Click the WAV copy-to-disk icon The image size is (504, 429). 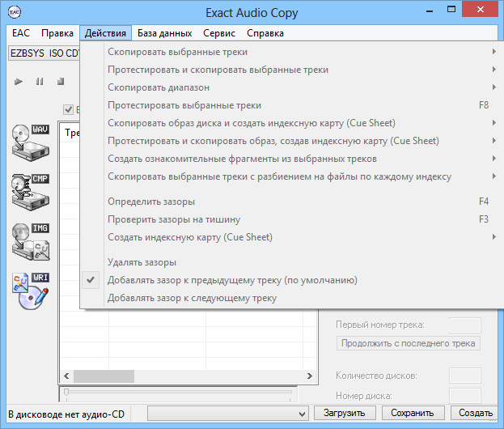tap(31, 142)
